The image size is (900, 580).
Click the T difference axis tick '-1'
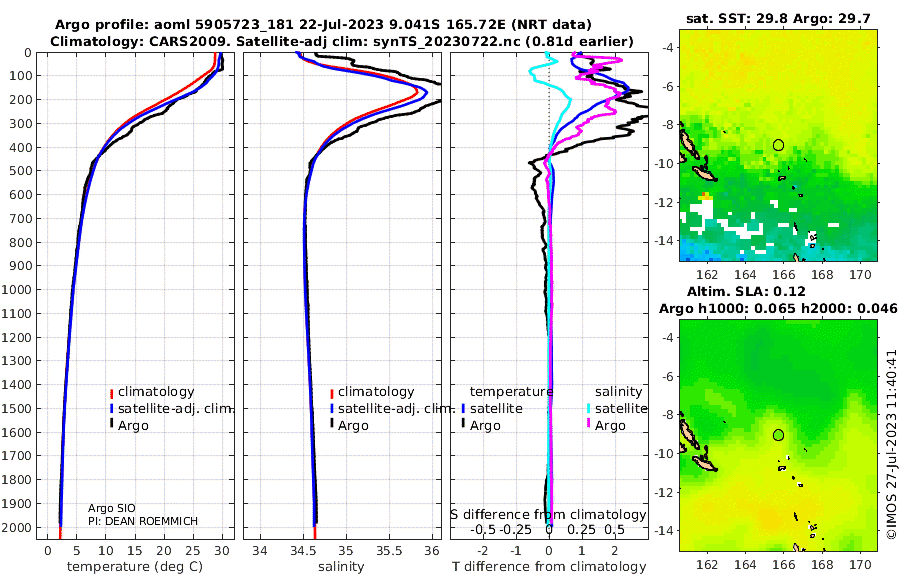(x=516, y=551)
